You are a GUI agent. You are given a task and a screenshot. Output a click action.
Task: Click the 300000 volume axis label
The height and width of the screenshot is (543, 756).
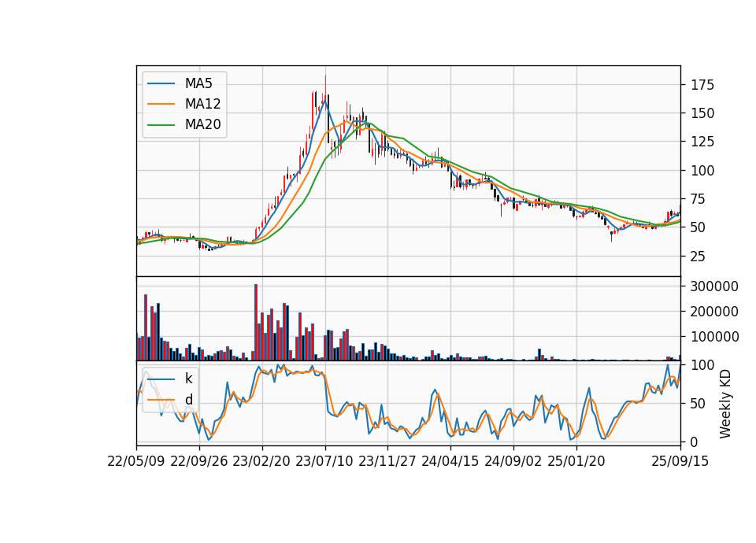(714, 286)
